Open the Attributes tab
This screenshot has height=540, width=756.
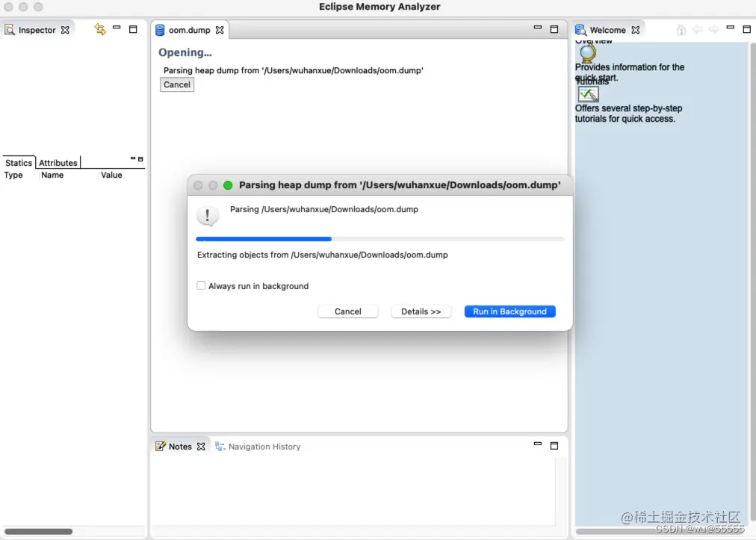coord(58,163)
